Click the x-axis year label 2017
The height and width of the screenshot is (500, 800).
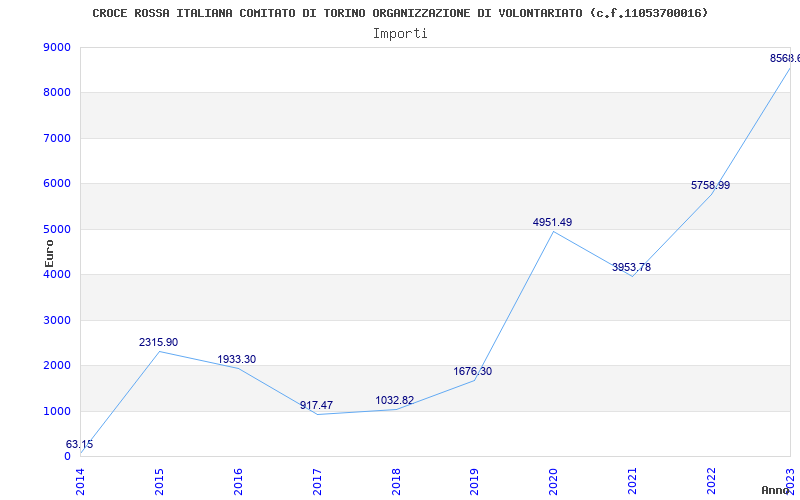pos(317,482)
